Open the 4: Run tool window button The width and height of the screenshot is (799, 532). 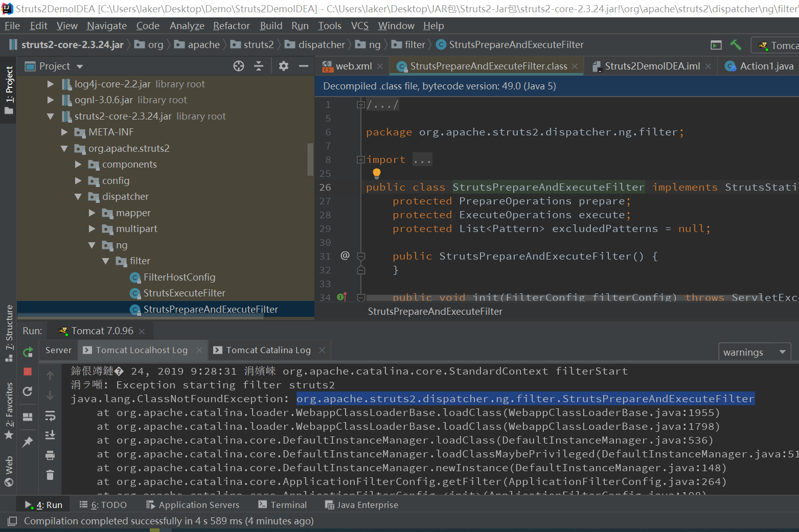(x=43, y=505)
